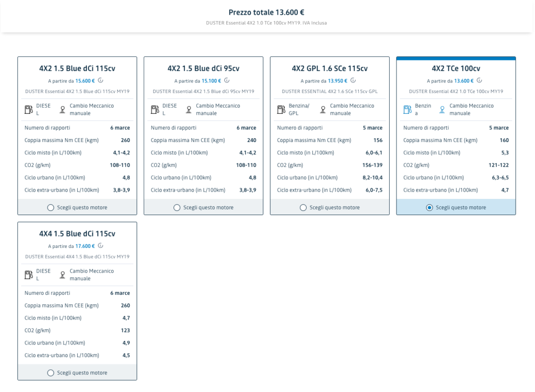This screenshot has height=392, width=535.
Task: Click info icon next to 13.600 € price
Action: click(x=480, y=80)
